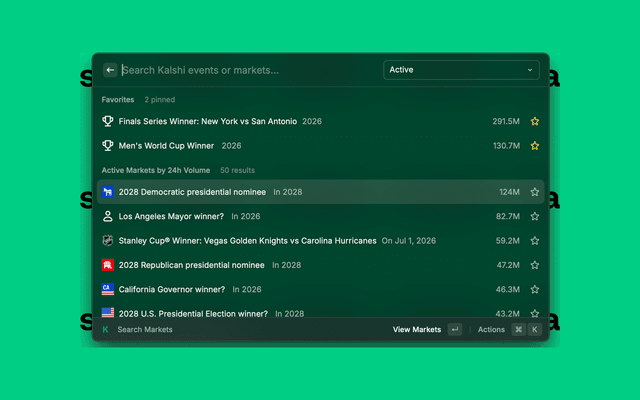Image resolution: width=640 pixels, height=400 pixels.
Task: Select Men's World Cup Winner row
Action: (x=321, y=146)
